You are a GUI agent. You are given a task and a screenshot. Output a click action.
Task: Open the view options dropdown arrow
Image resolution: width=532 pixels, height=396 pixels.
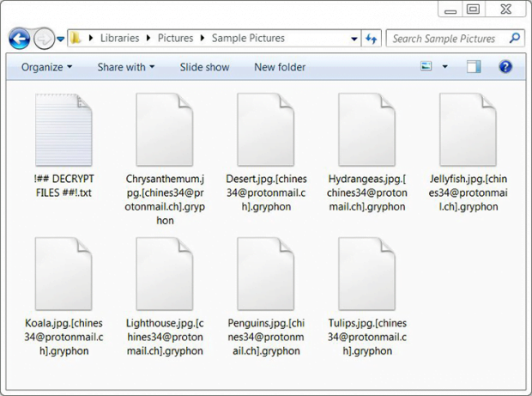[444, 66]
